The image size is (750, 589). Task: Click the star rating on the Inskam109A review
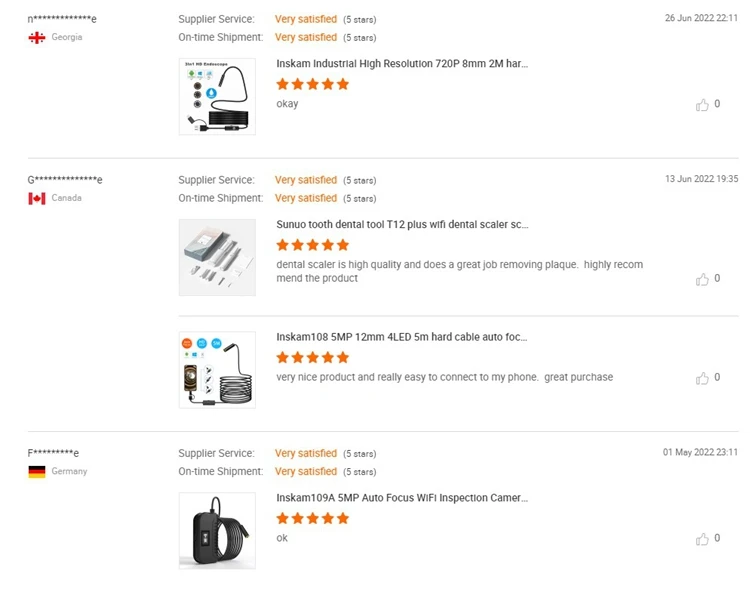(x=313, y=518)
